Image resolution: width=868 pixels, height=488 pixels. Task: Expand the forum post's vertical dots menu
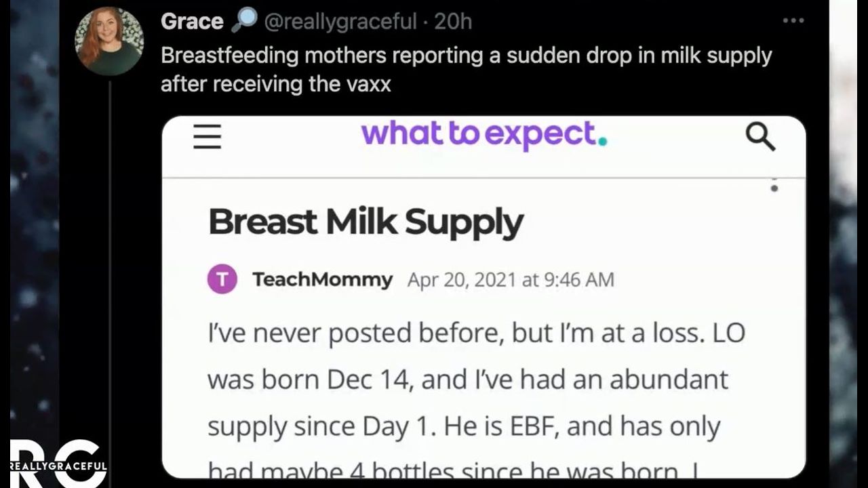774,184
